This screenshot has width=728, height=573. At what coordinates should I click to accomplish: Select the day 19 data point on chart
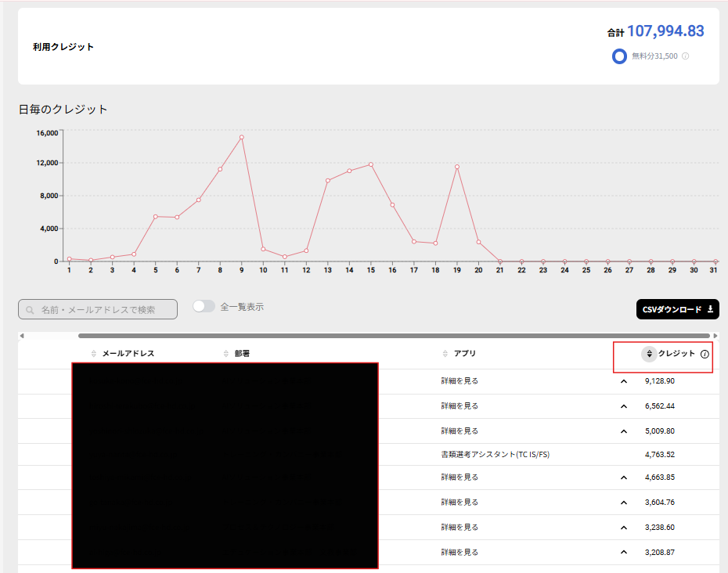456,166
